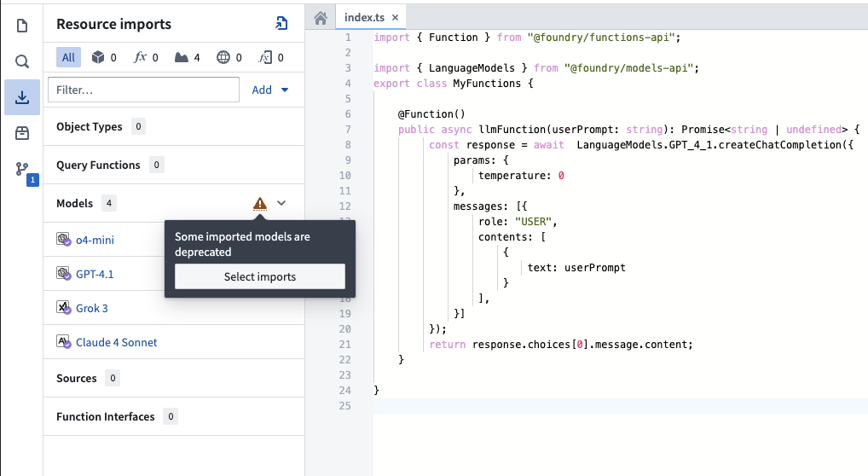Click line number 1 in the gutter

[x=348, y=38]
